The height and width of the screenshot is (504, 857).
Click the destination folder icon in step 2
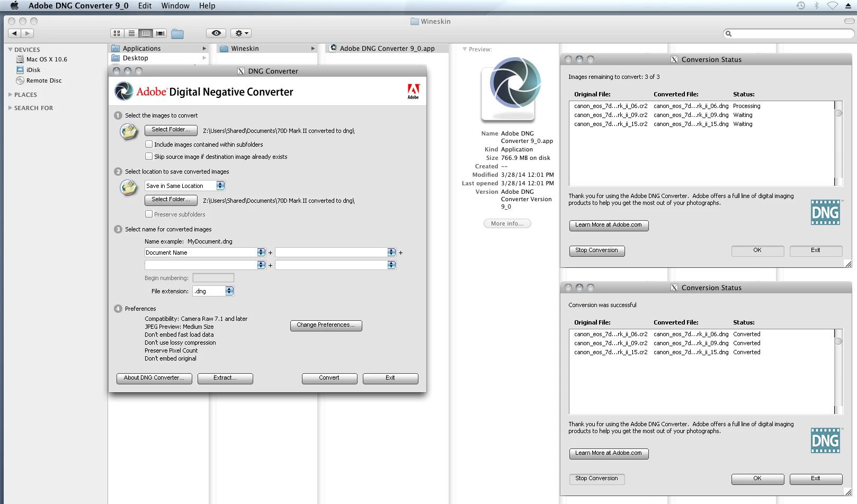tap(129, 187)
